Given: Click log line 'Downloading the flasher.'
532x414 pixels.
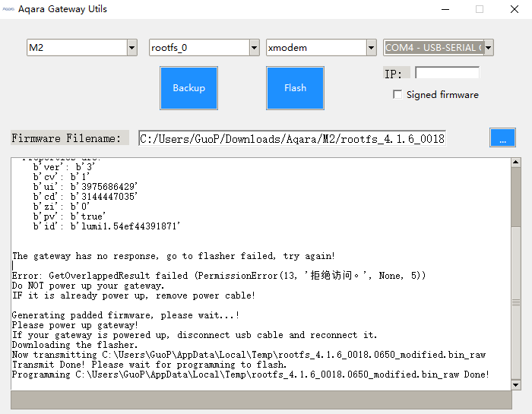Looking at the screenshot, I should point(75,345).
